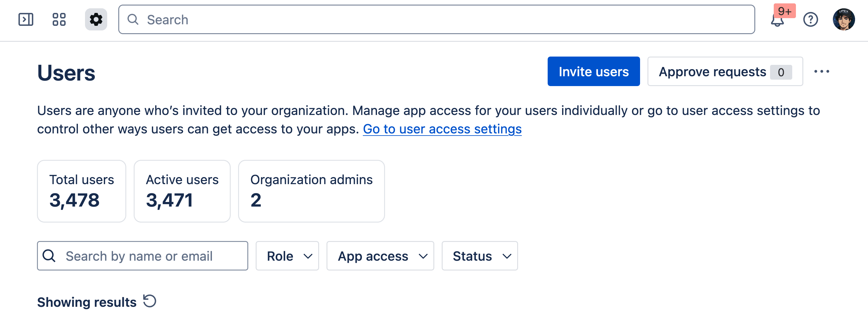Open the Role filter dropdown
Image resolution: width=868 pixels, height=324 pixels.
click(x=287, y=256)
